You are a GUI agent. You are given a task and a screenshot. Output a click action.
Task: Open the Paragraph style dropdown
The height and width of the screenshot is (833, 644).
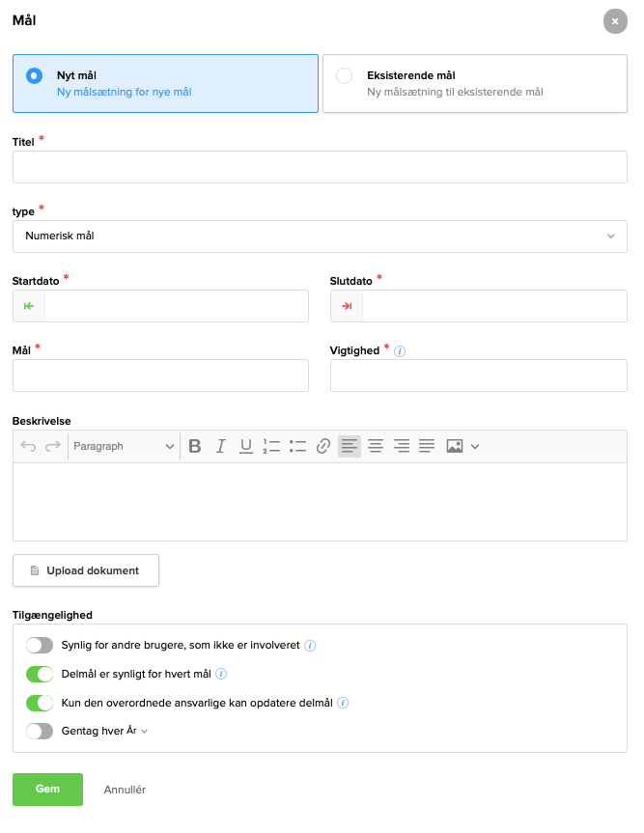[x=124, y=446]
